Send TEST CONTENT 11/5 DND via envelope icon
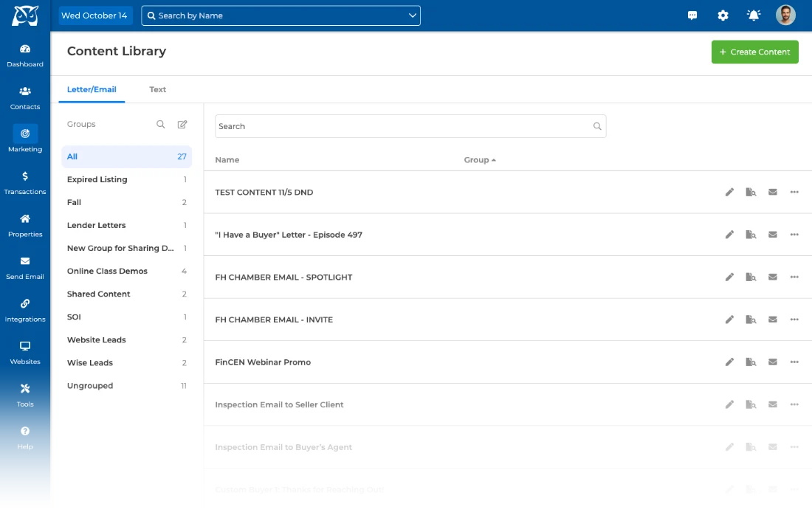Viewport: 812px width, 518px height. 773,192
